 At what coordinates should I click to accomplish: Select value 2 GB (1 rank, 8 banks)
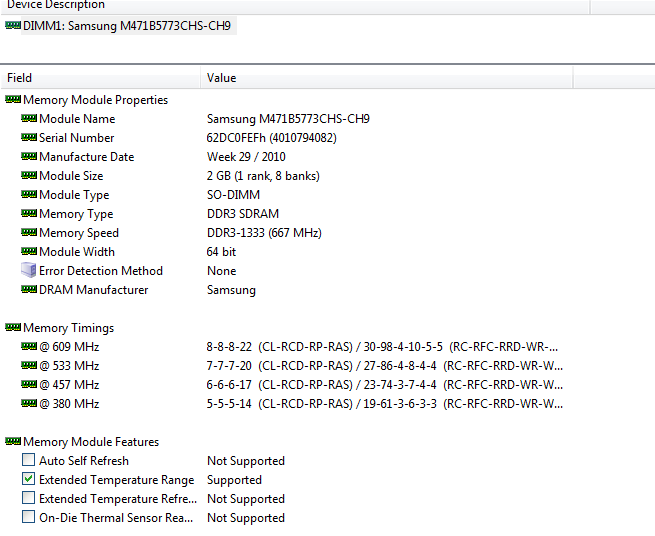[263, 176]
